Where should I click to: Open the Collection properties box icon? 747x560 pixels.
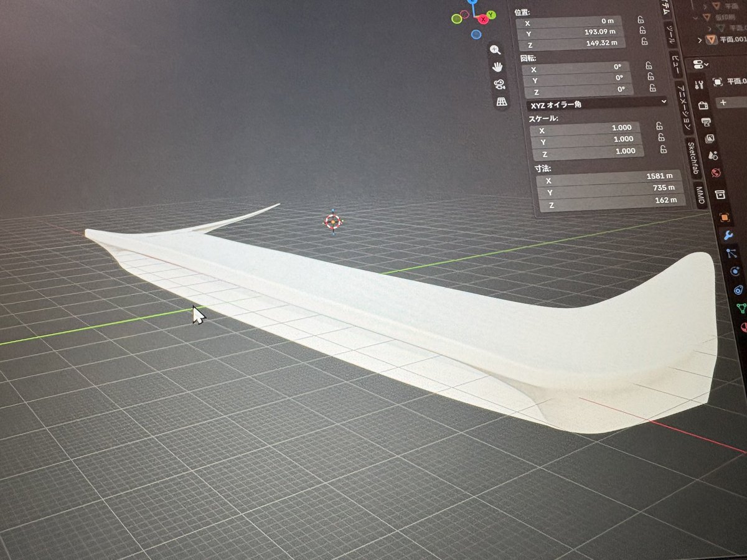coord(720,195)
